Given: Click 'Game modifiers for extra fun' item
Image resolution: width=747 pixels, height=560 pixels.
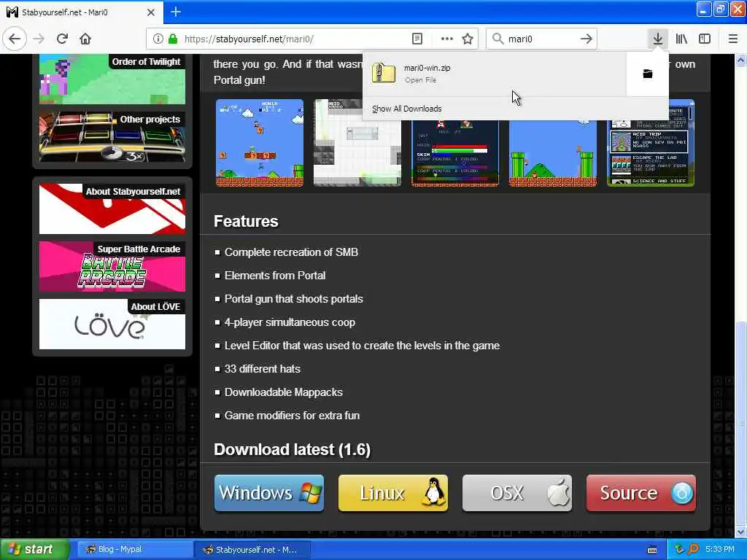Looking at the screenshot, I should [x=292, y=416].
